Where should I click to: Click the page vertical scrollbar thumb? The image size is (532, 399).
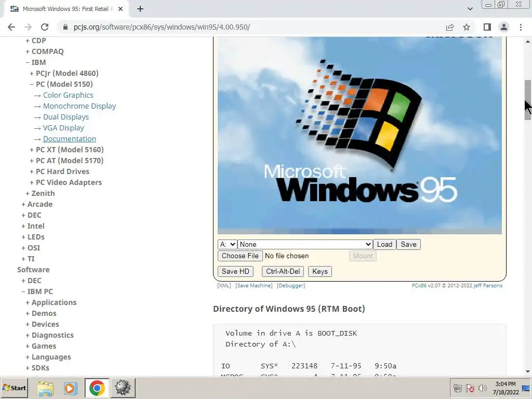tap(528, 100)
